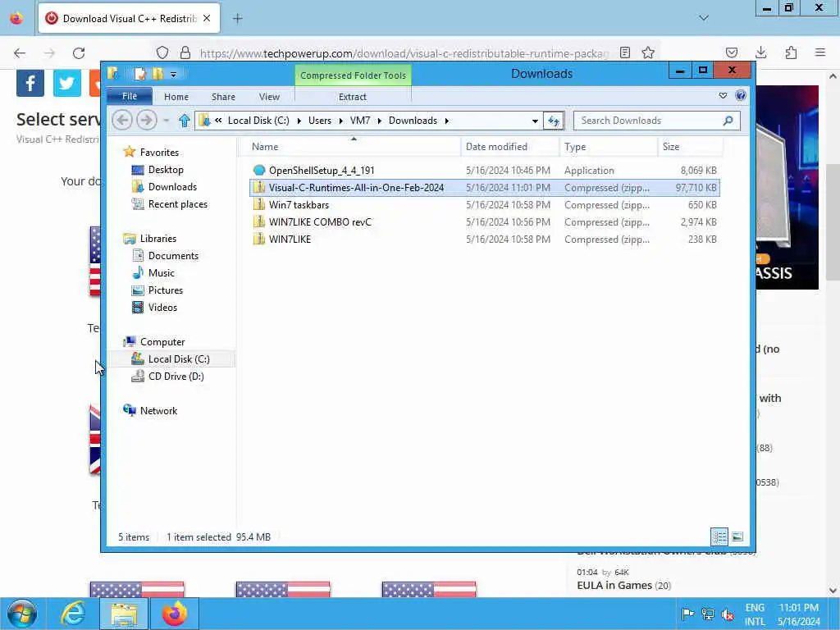
Task: Click the Properties icon in Quick Access toolbar
Action: (139, 74)
